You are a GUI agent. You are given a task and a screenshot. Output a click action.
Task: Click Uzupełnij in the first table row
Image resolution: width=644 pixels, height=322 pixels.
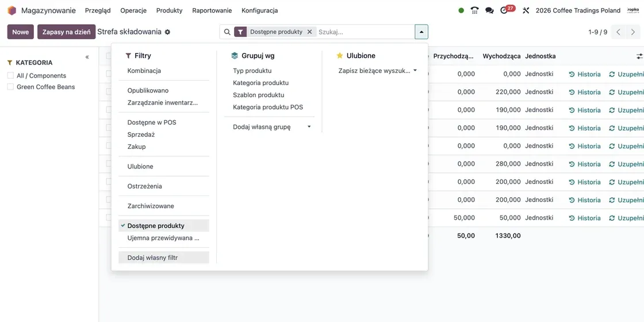click(x=626, y=74)
